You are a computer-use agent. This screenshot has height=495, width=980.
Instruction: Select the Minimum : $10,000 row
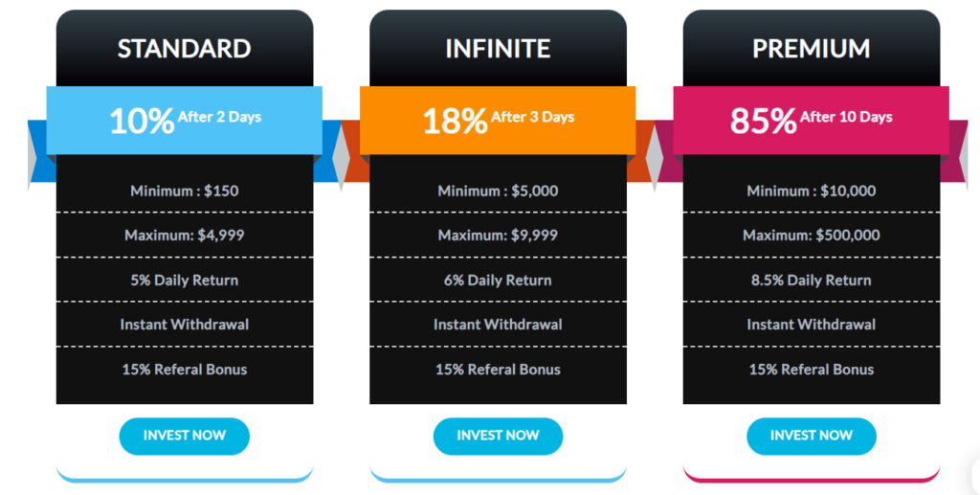pyautogui.click(x=812, y=191)
